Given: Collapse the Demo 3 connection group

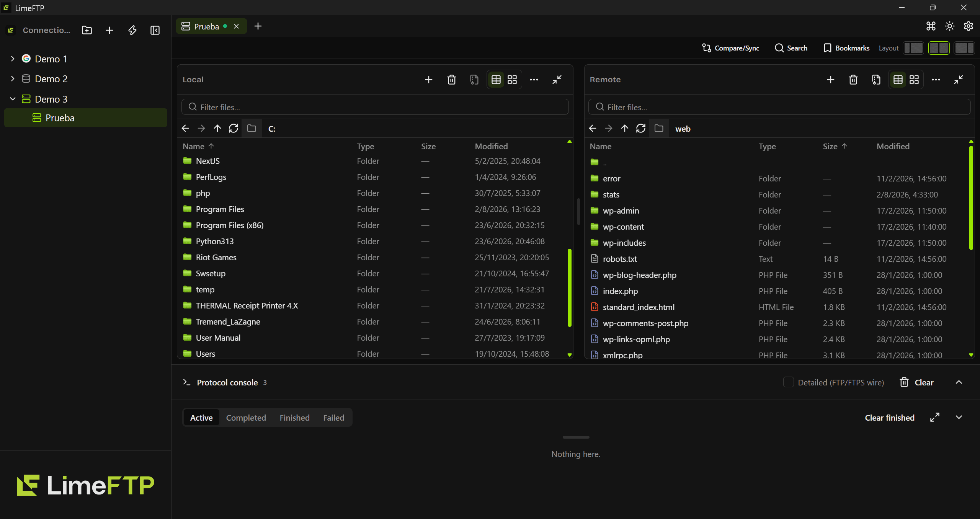Looking at the screenshot, I should point(13,99).
